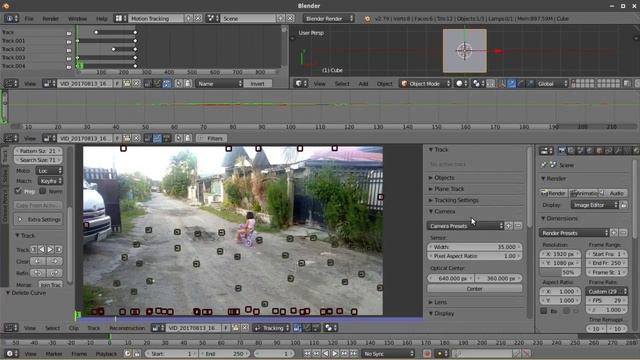640x360 pixels.
Task: Click the Filters button in graph header
Action: click(211, 138)
